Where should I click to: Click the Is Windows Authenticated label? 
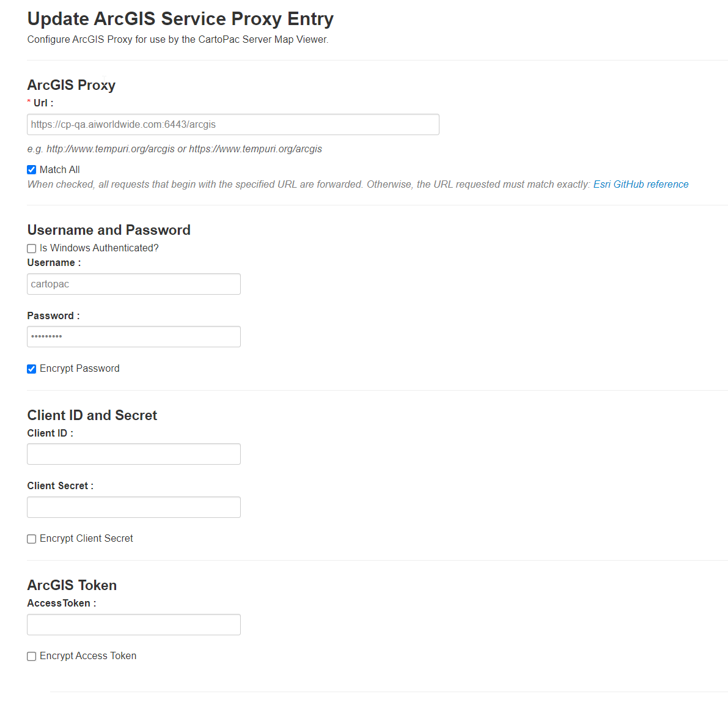99,248
